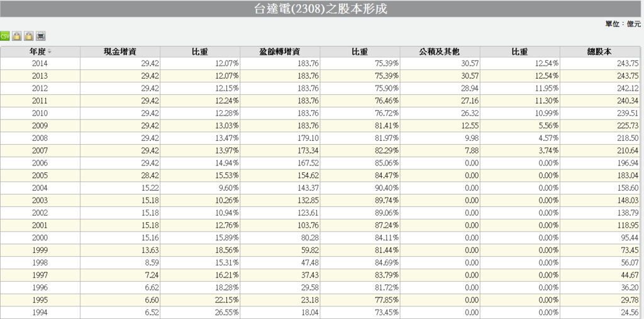Select the 1995 year cell
Image resolution: width=644 pixels, height=319 pixels.
tap(40, 299)
